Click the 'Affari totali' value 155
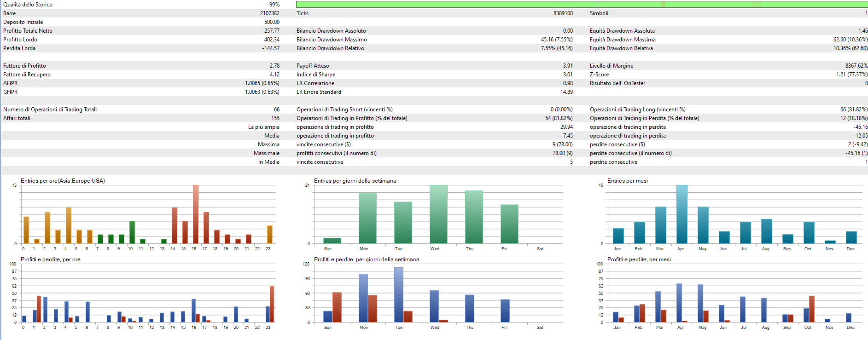Viewport: 868px width, 340px height. 275,118
